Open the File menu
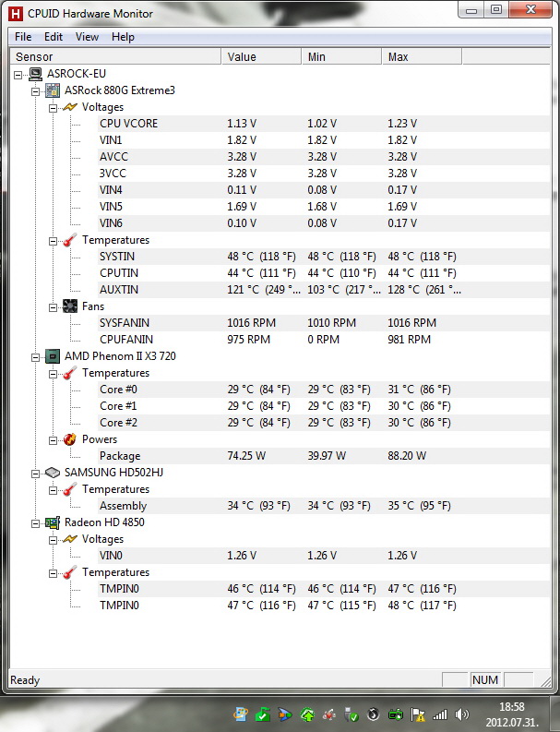This screenshot has width=560, height=732. (x=23, y=37)
